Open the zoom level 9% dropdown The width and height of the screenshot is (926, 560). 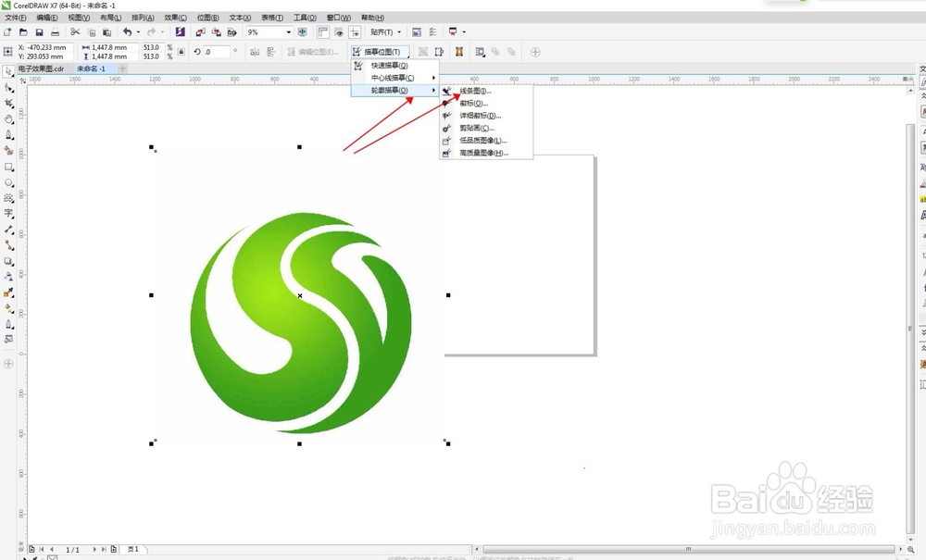(x=288, y=31)
